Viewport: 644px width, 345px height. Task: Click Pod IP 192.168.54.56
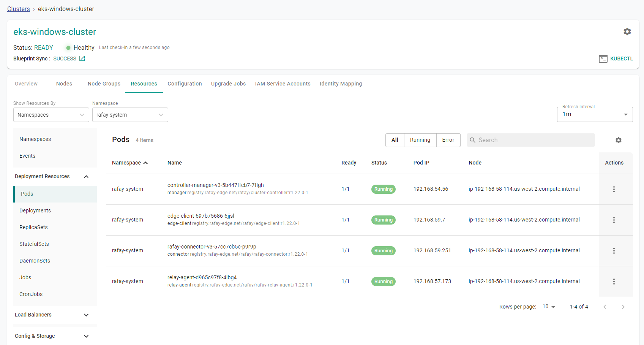click(x=431, y=189)
